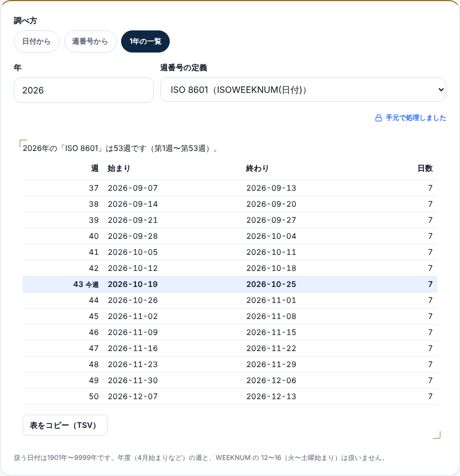Click end date 2026-11-29
The image size is (460, 476).
click(271, 364)
